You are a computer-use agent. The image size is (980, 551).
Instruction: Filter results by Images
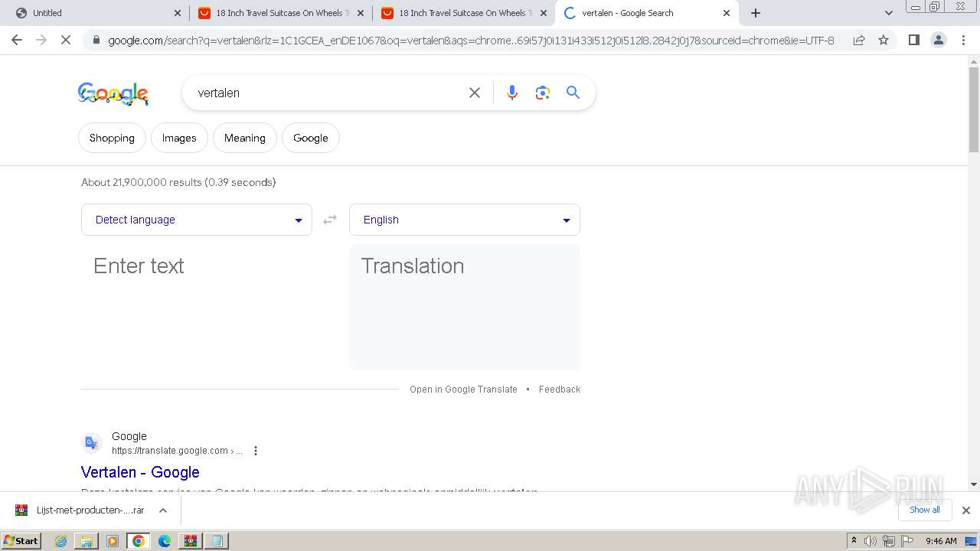pos(179,138)
